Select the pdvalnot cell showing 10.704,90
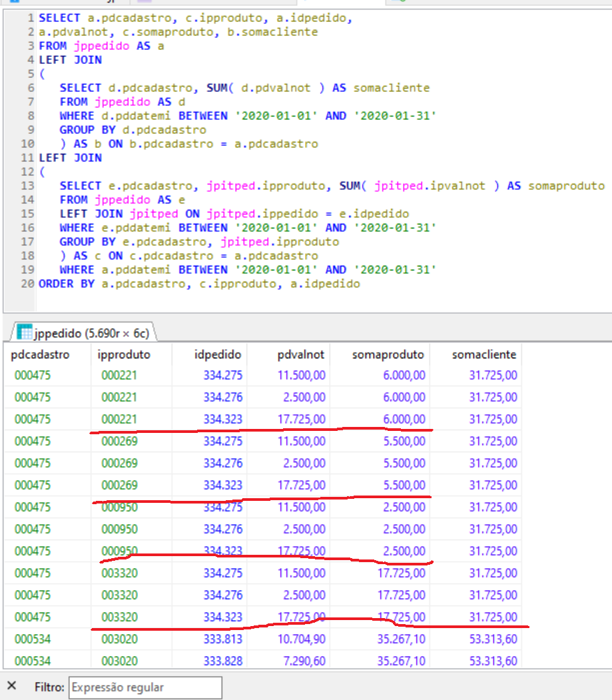Viewport: 612px width, 700px height. (302, 639)
